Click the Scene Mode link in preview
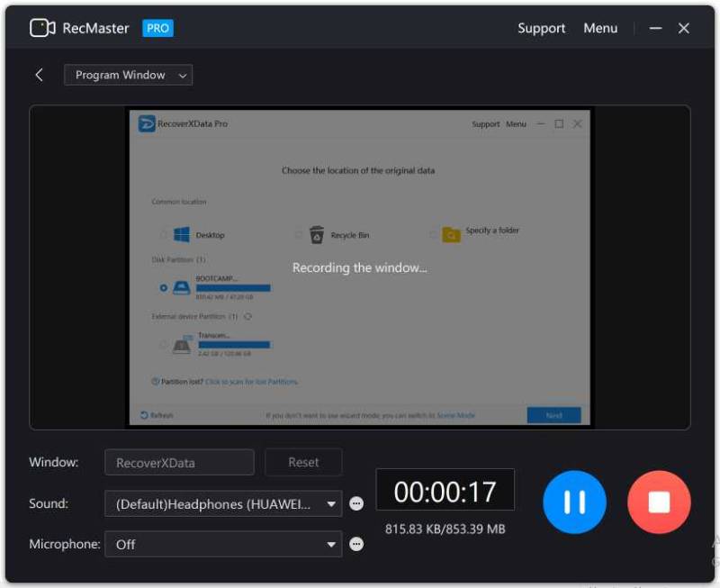This screenshot has height=588, width=720. [x=456, y=415]
